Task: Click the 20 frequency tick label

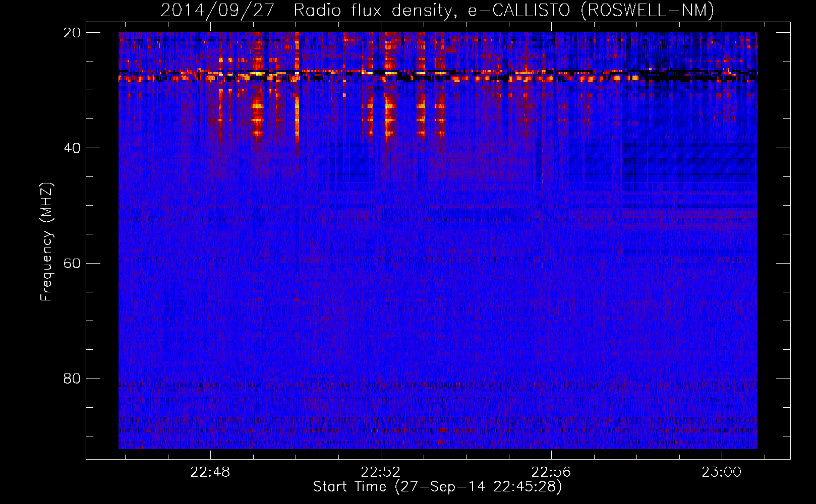Action: (x=72, y=33)
